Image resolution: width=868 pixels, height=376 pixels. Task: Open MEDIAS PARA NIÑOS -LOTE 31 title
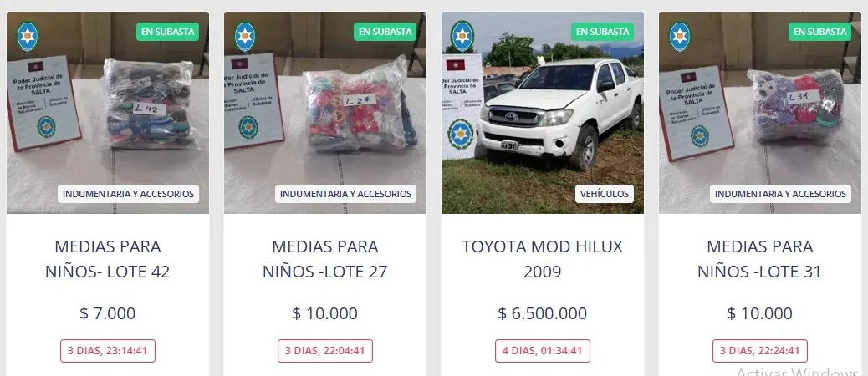[760, 259]
